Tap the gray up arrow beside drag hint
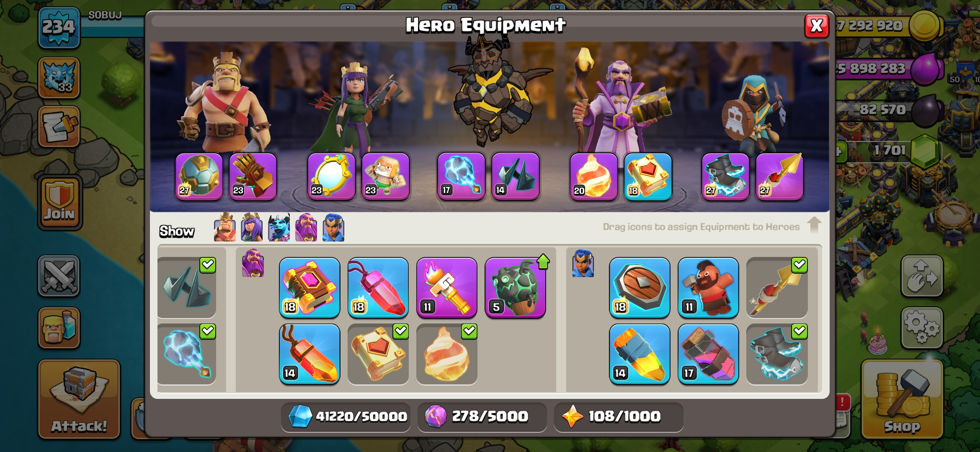 [x=814, y=225]
